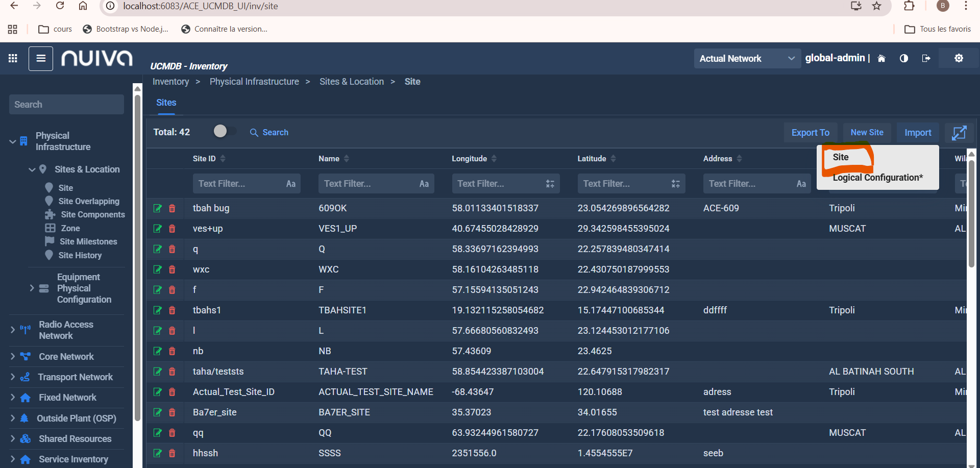Click the edit icon for tbah bug row
The height and width of the screenshot is (468, 980).
coord(158,208)
